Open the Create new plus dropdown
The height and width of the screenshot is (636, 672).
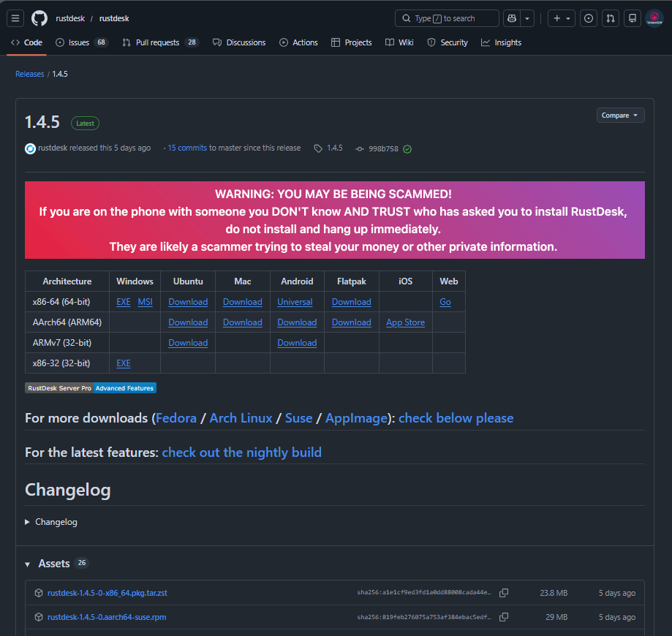tap(562, 18)
